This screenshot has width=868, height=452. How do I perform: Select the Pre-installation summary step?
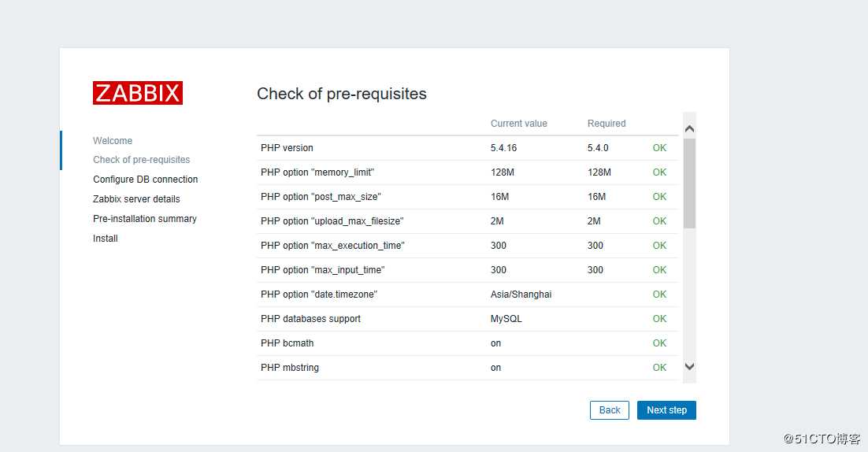[144, 219]
